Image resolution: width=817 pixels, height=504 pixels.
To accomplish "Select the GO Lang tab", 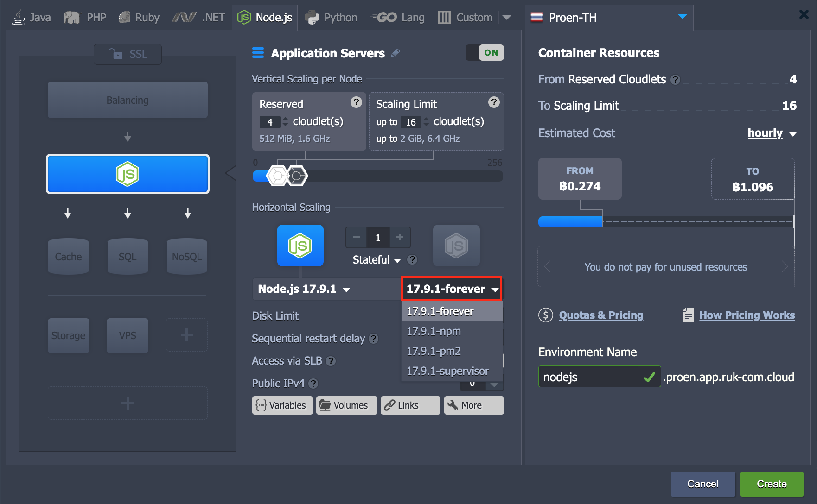I will point(397,18).
